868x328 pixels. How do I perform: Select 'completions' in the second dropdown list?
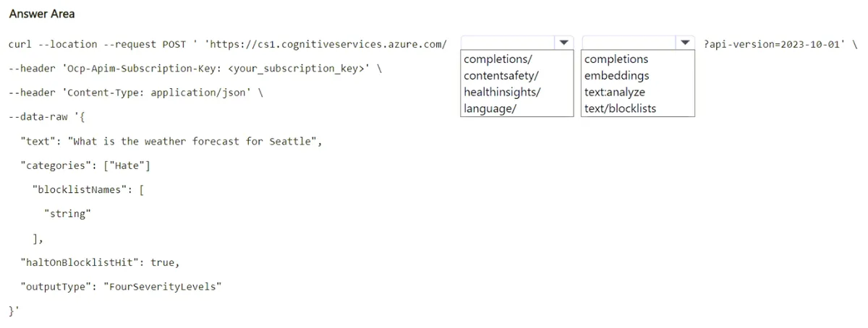click(616, 59)
